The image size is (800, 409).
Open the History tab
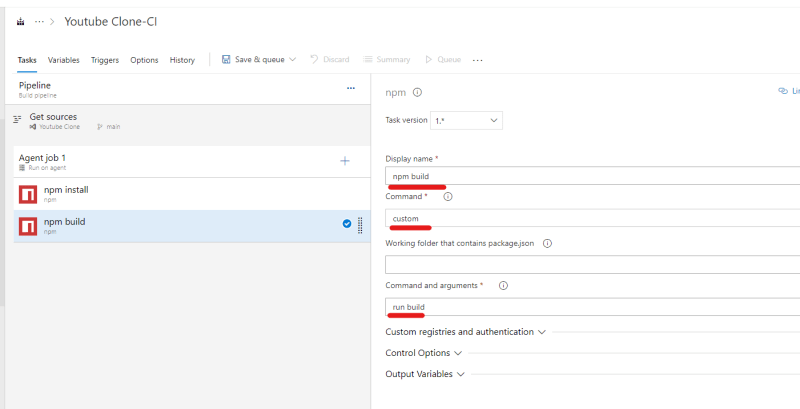click(x=182, y=60)
